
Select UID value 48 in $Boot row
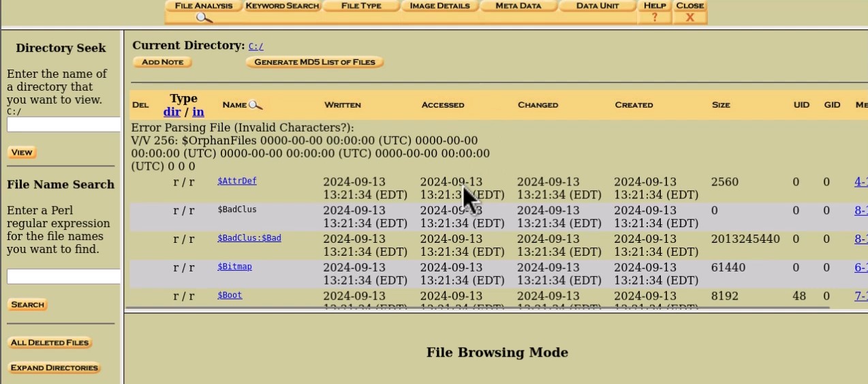(x=799, y=296)
